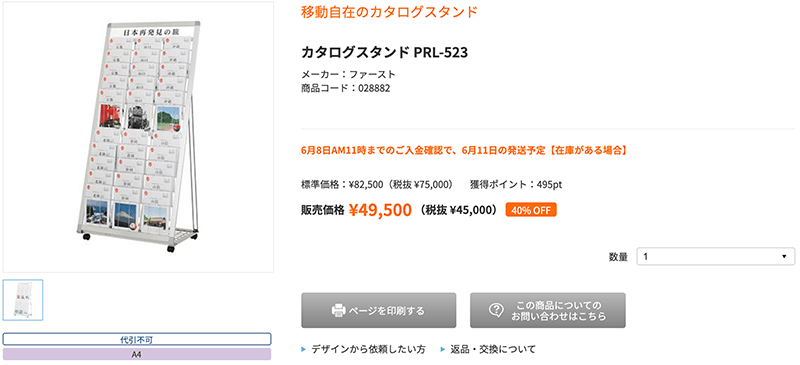
Task: Click the quantity dropdown arrow
Action: tap(784, 257)
